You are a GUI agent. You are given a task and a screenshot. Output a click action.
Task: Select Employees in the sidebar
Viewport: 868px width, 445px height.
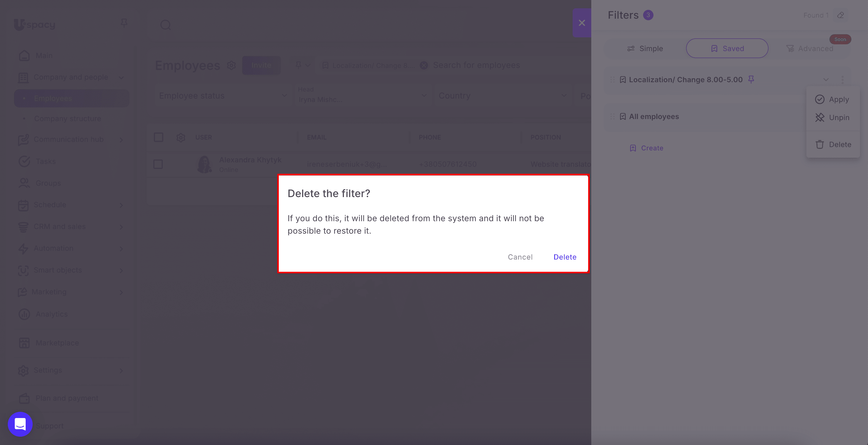pyautogui.click(x=72, y=99)
